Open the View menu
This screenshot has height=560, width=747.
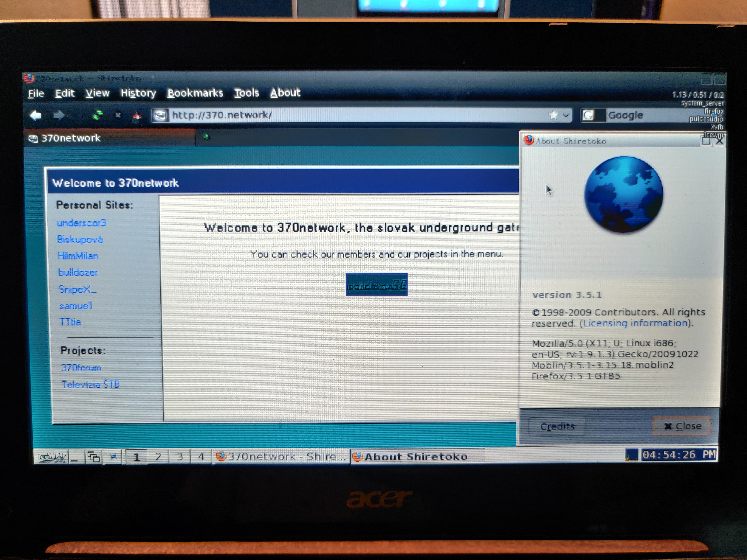pyautogui.click(x=97, y=93)
